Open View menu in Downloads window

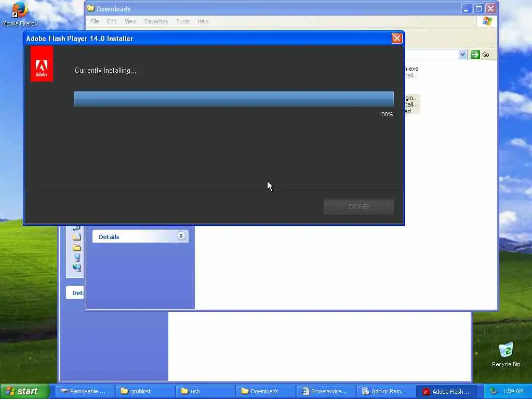click(x=130, y=21)
